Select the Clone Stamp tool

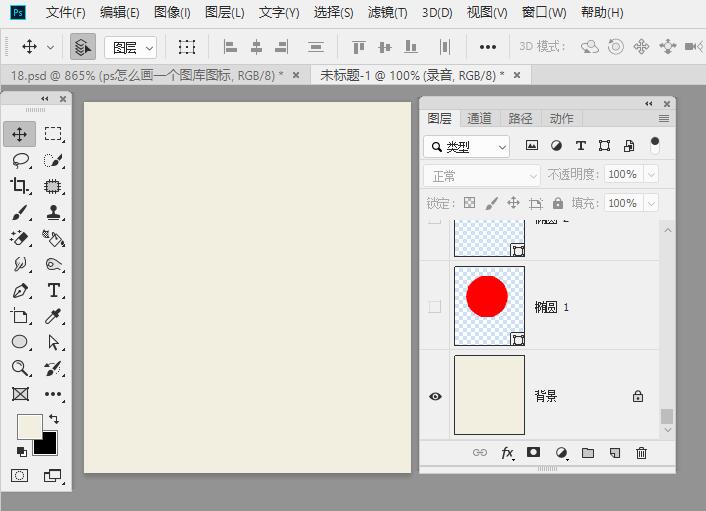[53, 212]
